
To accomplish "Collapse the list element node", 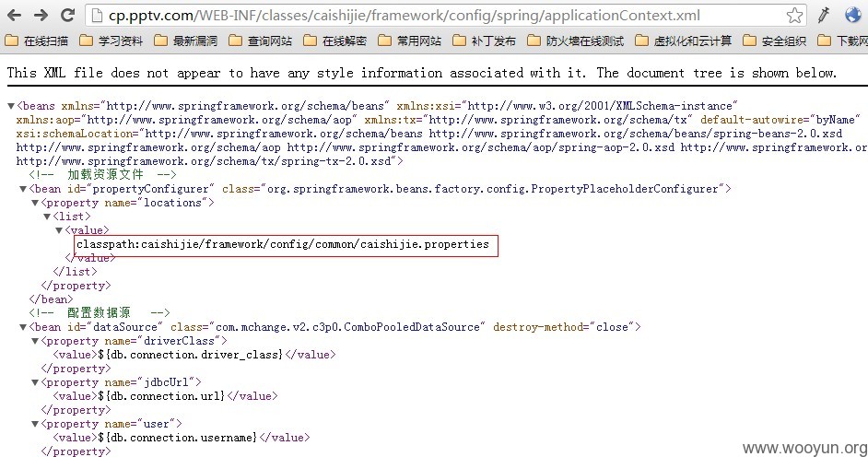I will click(x=47, y=217).
